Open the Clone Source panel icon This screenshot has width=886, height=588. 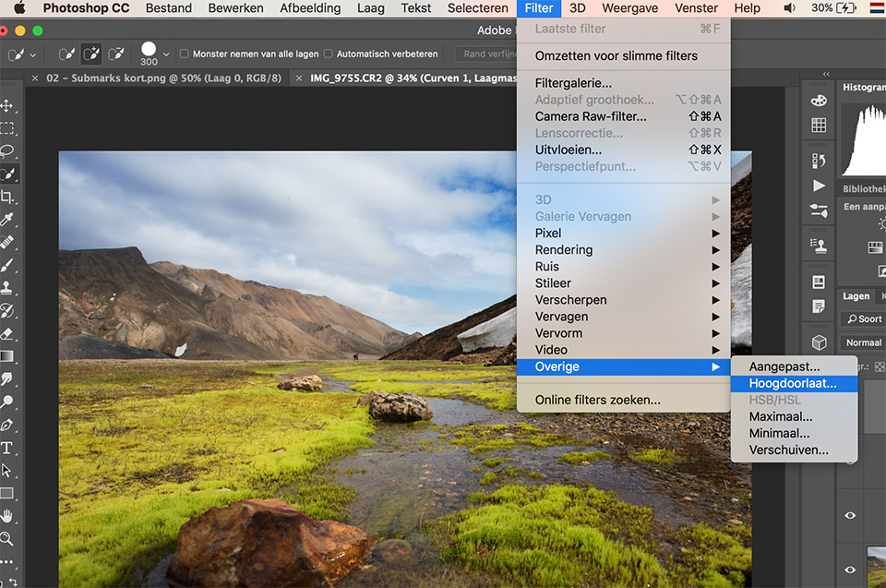(x=819, y=246)
